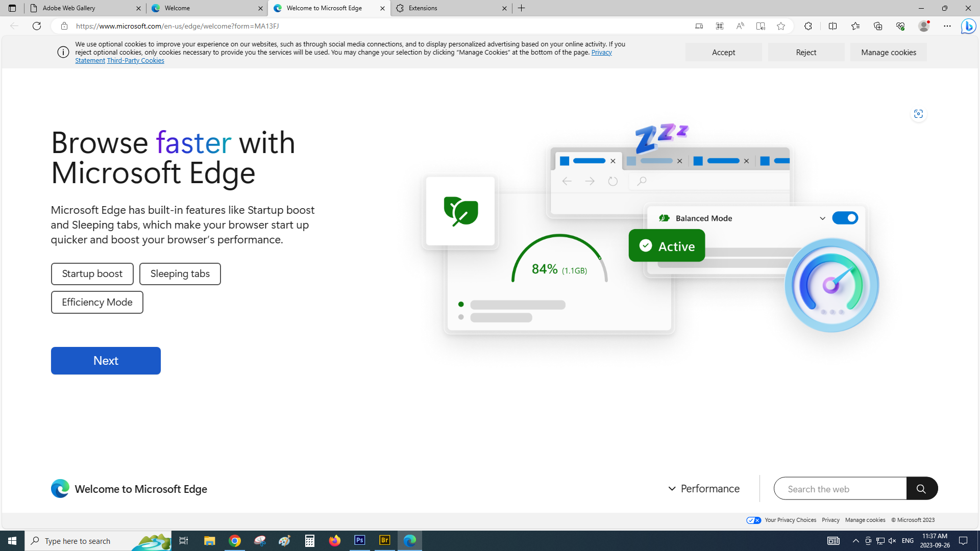This screenshot has width=980, height=551.
Task: Add page to favorites with star icon
Action: (781, 26)
